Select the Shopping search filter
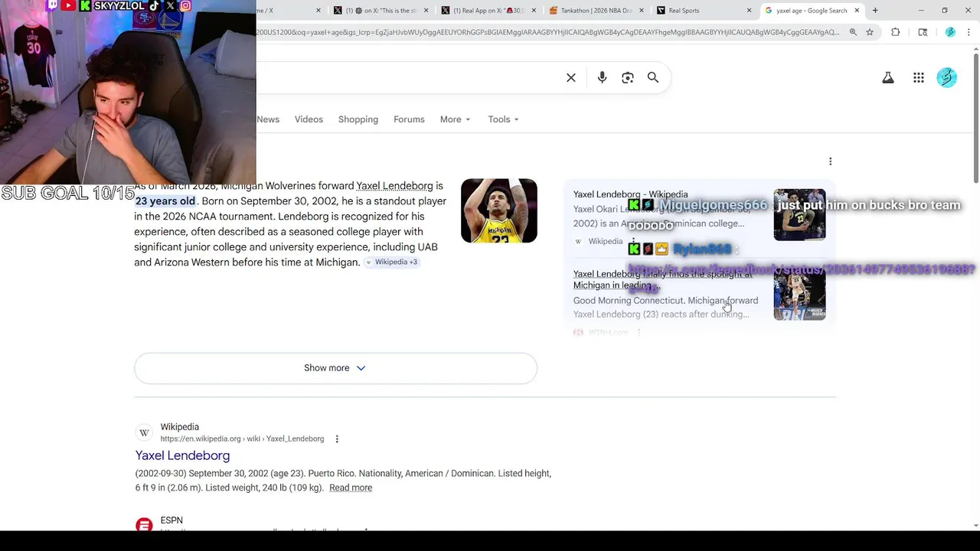Viewport: 980px width, 551px height. [x=358, y=119]
